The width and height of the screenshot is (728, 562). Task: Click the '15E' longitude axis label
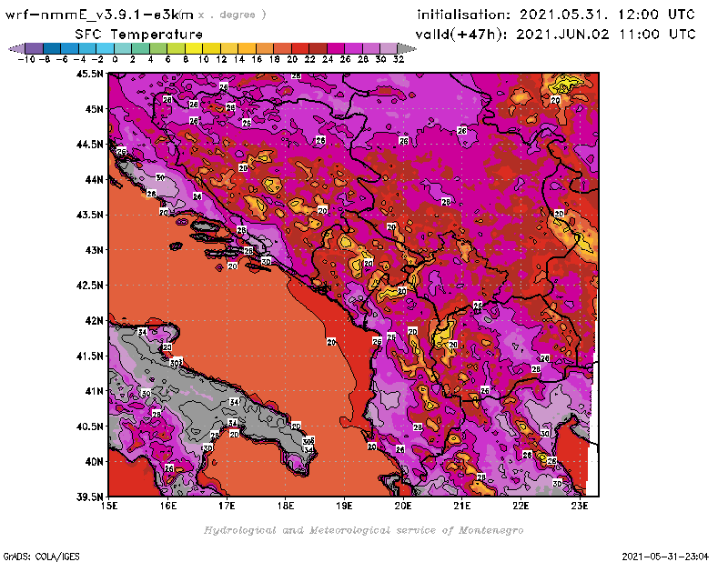coord(109,506)
